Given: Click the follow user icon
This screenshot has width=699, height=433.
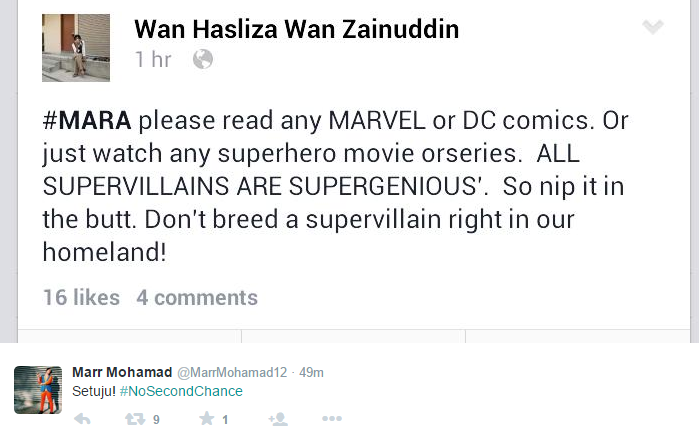Looking at the screenshot, I should tap(278, 420).
